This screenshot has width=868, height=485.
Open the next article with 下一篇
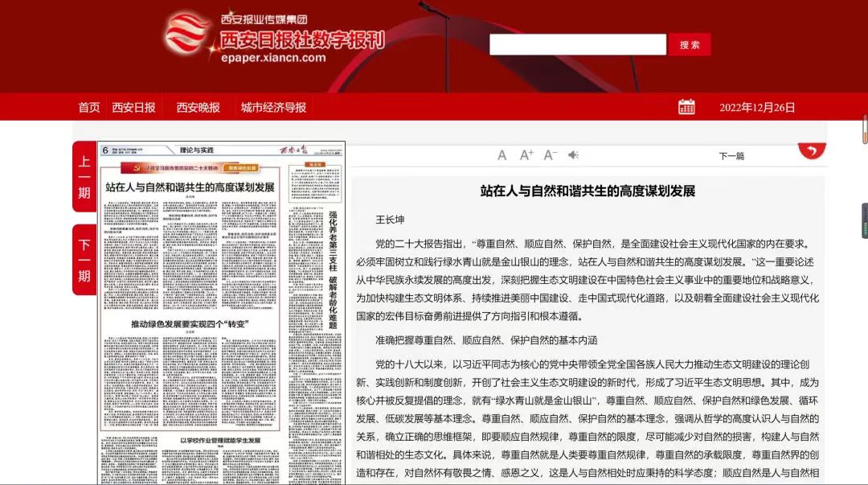731,156
